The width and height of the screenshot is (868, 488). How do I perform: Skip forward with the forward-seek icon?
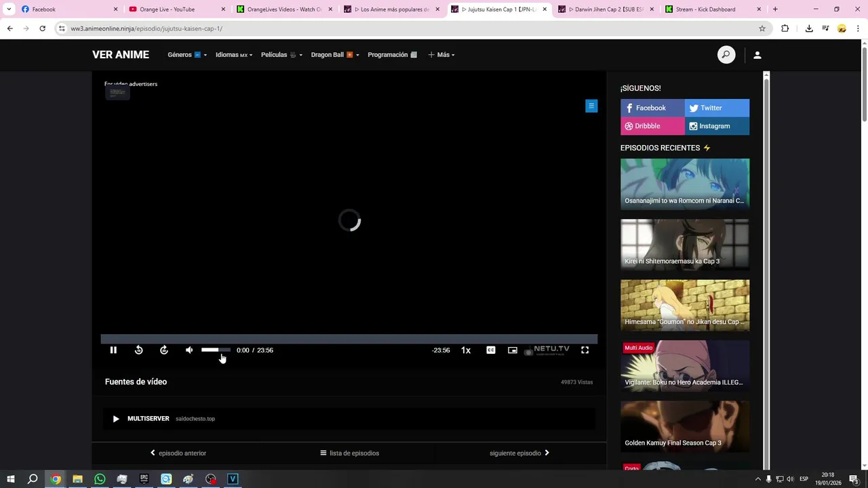pyautogui.click(x=164, y=350)
